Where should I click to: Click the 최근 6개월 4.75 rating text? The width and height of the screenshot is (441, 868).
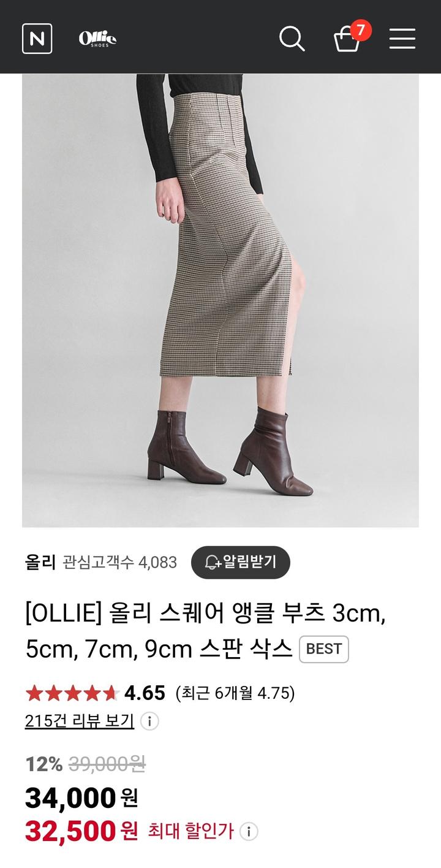coord(235,693)
